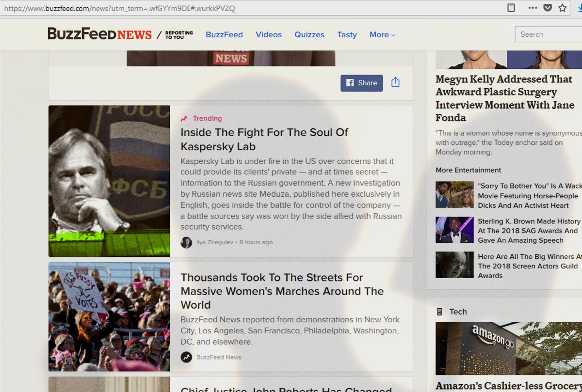The width and height of the screenshot is (582, 392).
Task: Open the Tasty navigation link
Action: click(347, 35)
